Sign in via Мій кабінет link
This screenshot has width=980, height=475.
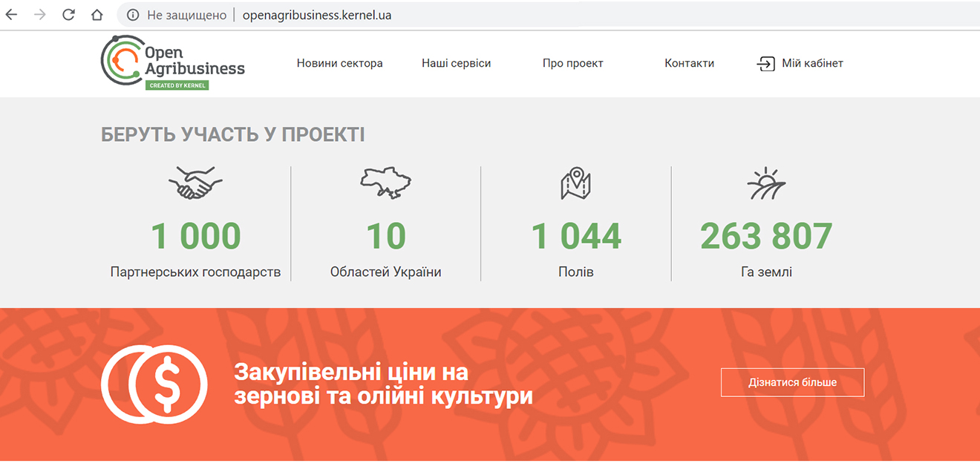coord(812,63)
